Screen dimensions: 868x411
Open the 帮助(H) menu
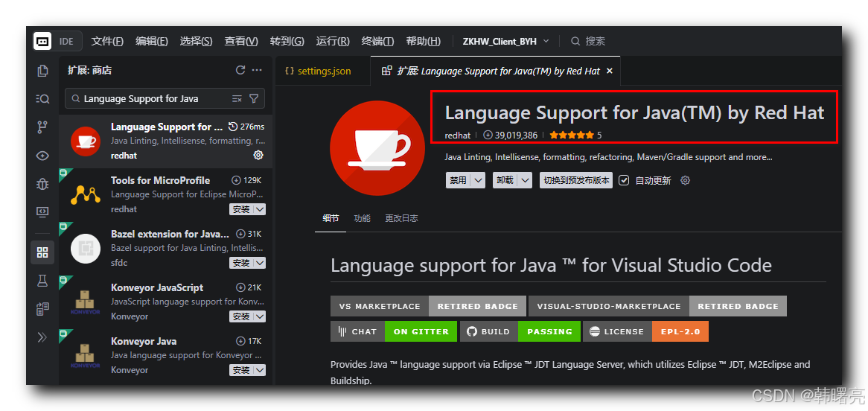424,41
